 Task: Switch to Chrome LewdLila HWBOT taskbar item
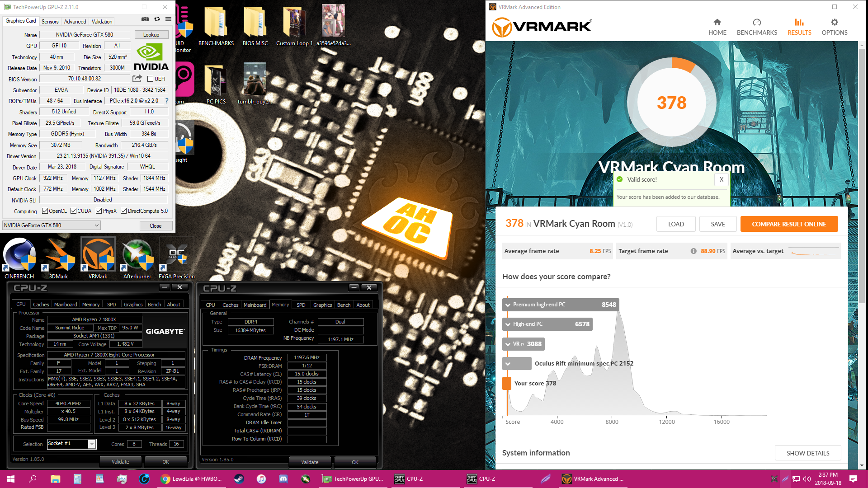click(192, 479)
